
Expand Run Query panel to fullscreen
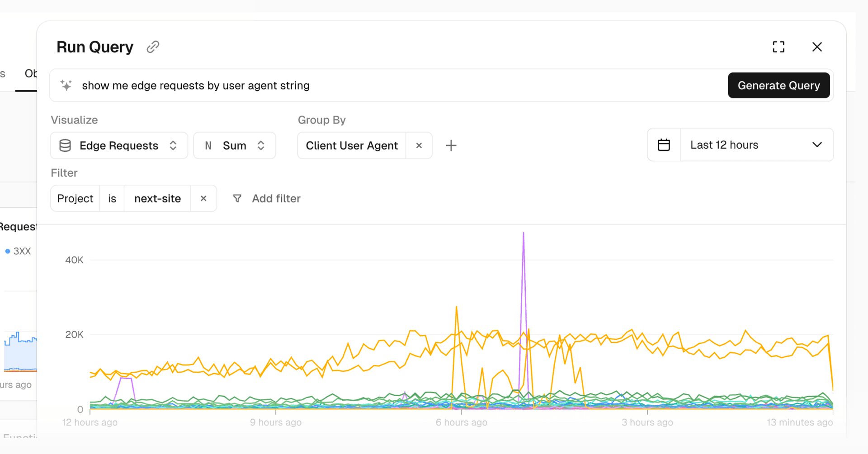778,47
